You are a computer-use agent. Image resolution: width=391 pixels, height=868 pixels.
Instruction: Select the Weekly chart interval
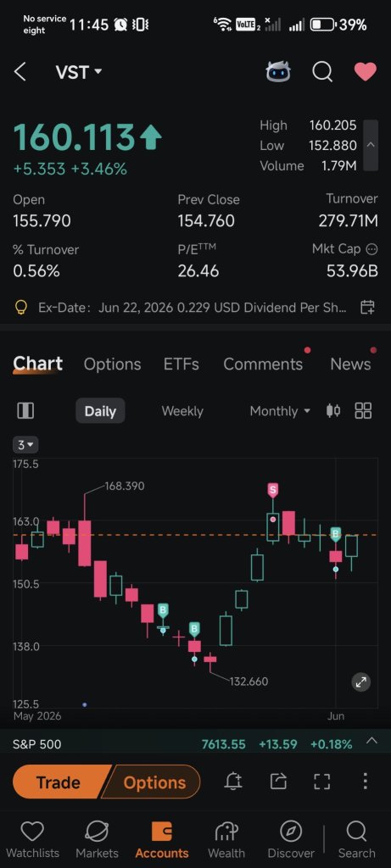pos(182,411)
